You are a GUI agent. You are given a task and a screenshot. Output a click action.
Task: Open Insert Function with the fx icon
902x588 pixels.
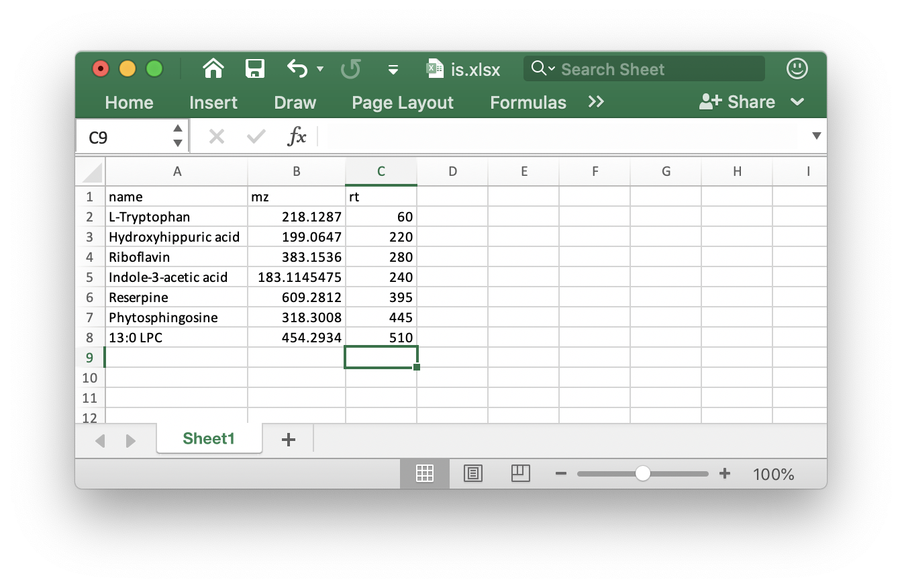[297, 136]
